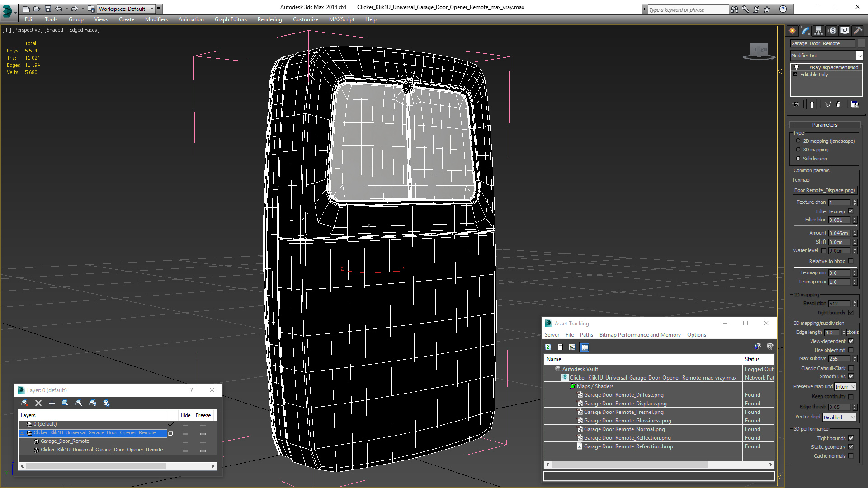Click the Save File floppy icon
The width and height of the screenshot is (868, 488).
tap(47, 9)
